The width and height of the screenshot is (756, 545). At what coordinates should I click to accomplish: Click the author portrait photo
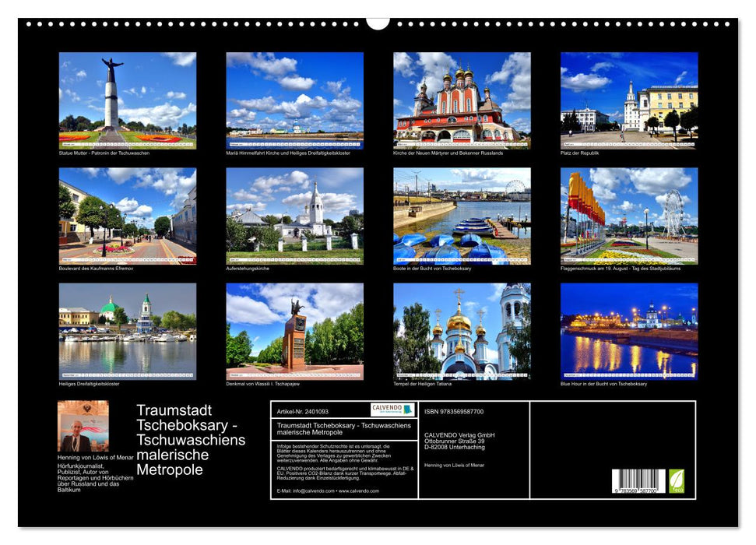coord(83,426)
